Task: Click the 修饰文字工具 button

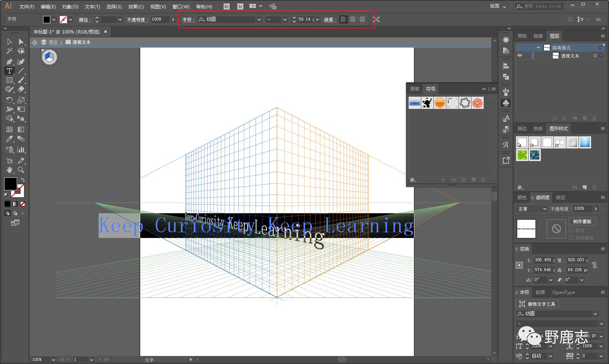Action: [537, 304]
